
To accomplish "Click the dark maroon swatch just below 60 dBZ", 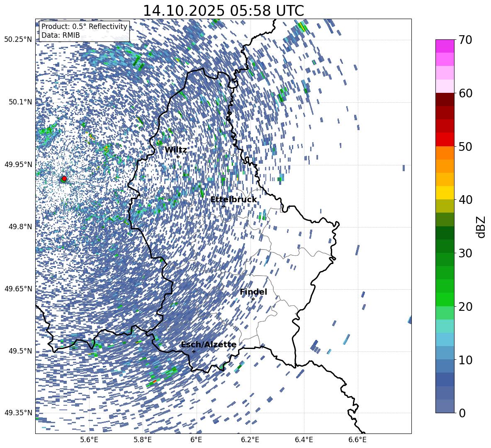I will tap(445, 99).
